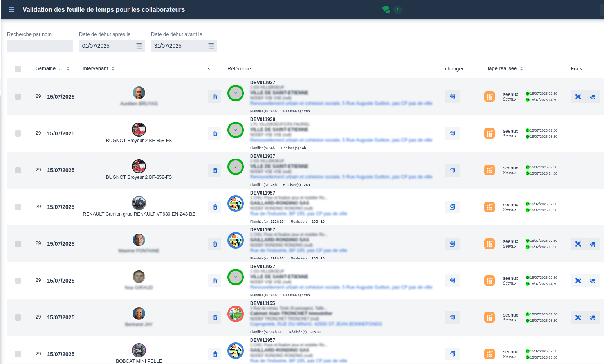Sort by Semaine column arrows
This screenshot has height=364, width=604.
point(68,69)
